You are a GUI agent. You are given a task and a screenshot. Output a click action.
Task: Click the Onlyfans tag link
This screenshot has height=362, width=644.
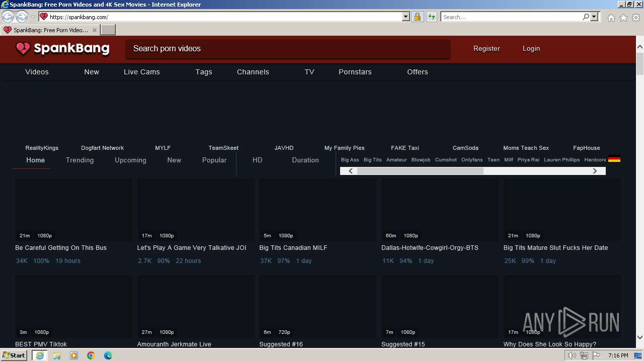(472, 159)
